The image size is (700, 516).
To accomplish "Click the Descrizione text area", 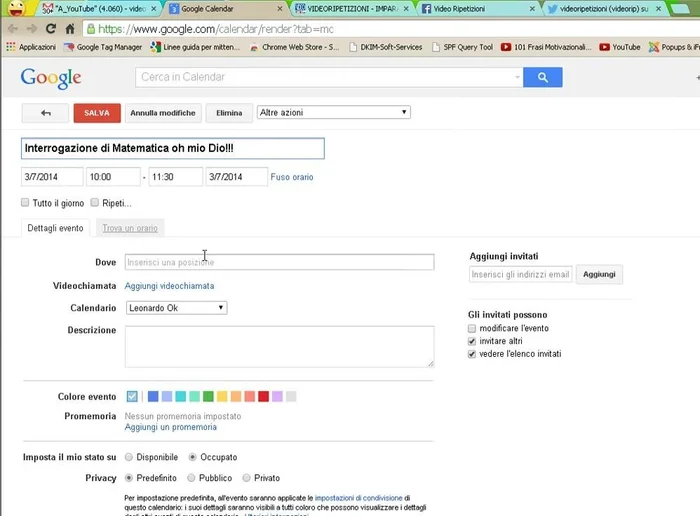I will pyautogui.click(x=279, y=347).
